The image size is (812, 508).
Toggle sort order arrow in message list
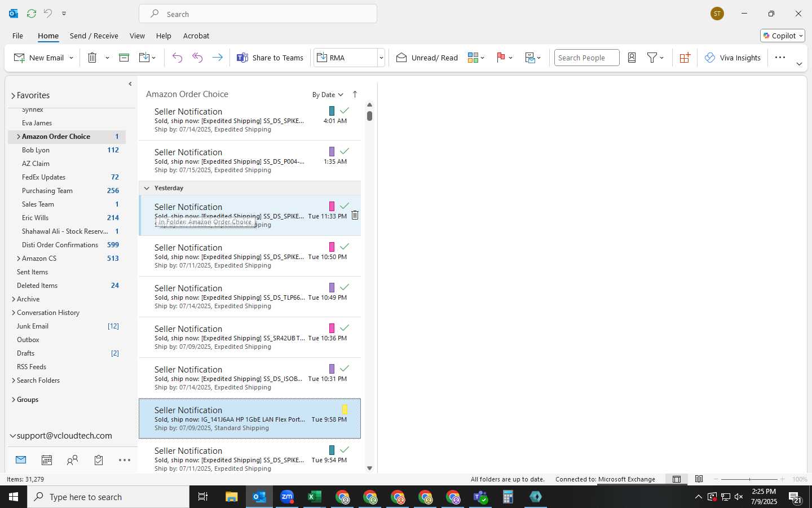point(355,94)
